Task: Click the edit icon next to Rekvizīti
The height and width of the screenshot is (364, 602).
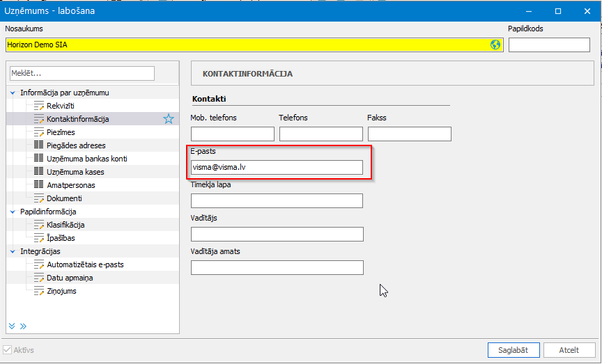Action: 39,106
